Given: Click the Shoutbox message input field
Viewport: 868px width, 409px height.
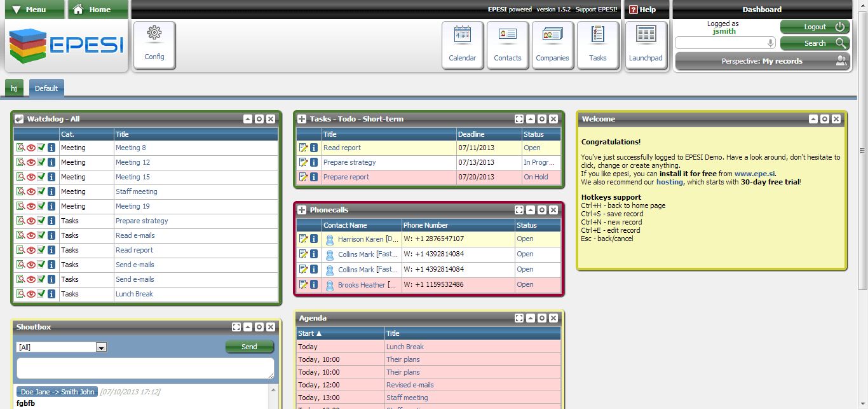Looking at the screenshot, I should coord(145,369).
